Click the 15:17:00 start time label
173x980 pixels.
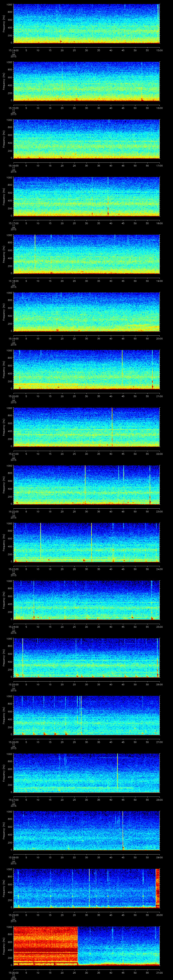coord(13,223)
